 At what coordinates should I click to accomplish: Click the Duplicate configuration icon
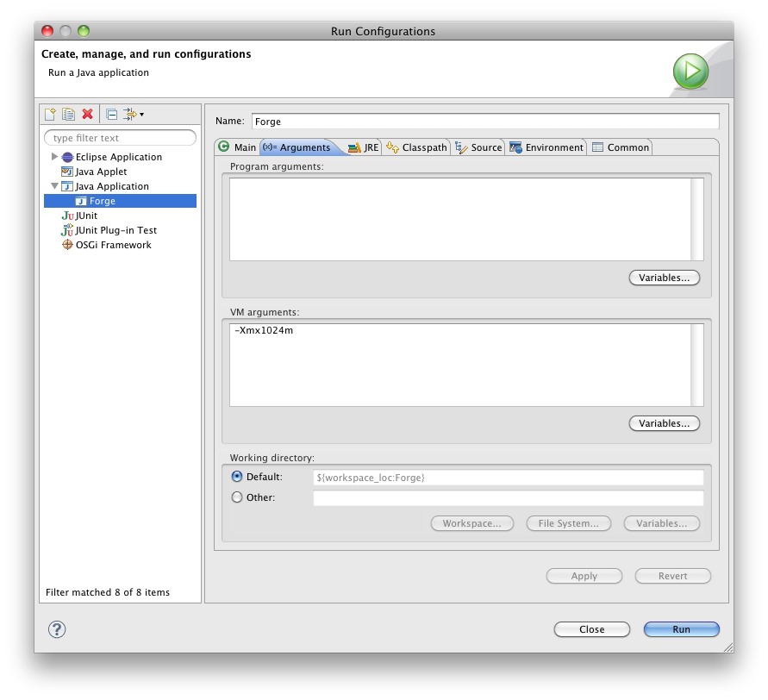[68, 114]
